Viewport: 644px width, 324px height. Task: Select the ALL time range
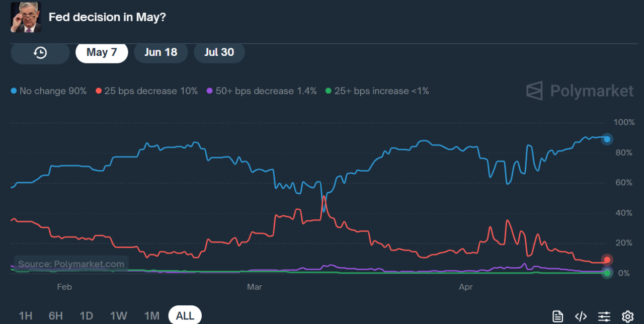pos(185,316)
